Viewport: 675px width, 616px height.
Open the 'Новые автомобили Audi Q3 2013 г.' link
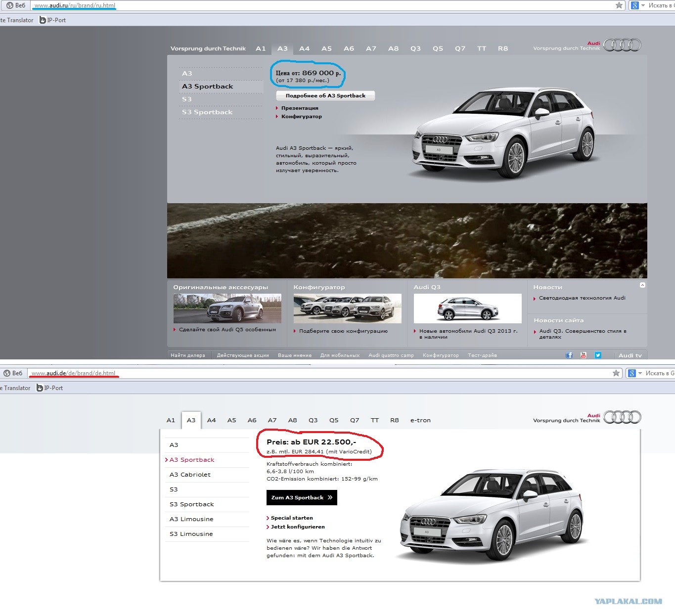(468, 334)
